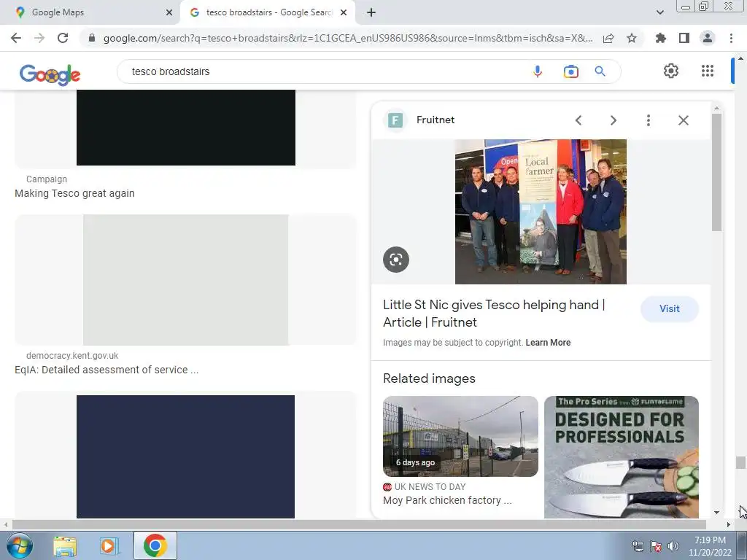Open Windows Explorer from the taskbar
Screen dimensions: 747x560
pos(65,545)
